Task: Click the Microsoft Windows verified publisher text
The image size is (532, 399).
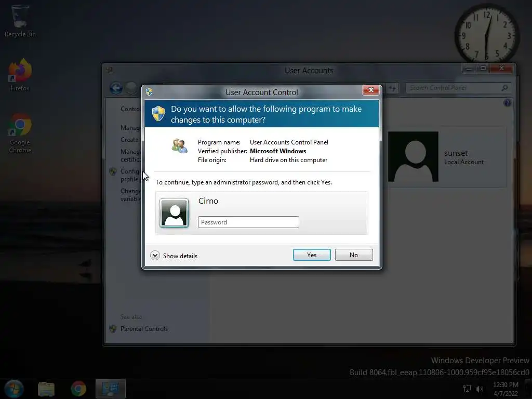Action: 278,151
